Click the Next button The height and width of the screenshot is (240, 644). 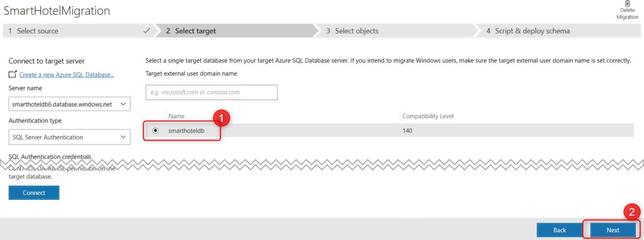[613, 230]
